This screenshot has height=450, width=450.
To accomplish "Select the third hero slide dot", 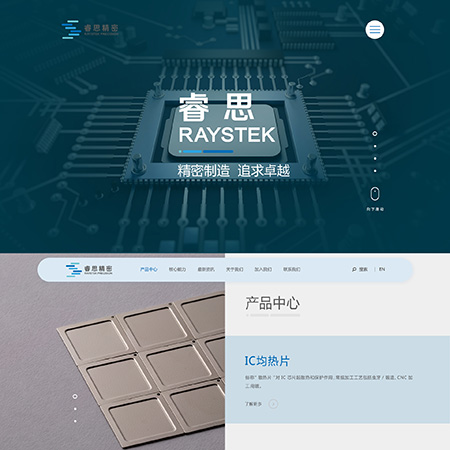I will pos(375,158).
